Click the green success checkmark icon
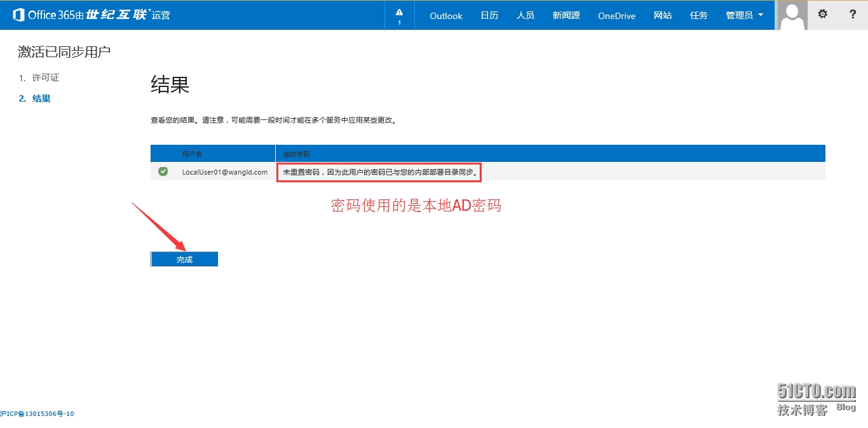Screen dimensions: 868x428 [163, 171]
